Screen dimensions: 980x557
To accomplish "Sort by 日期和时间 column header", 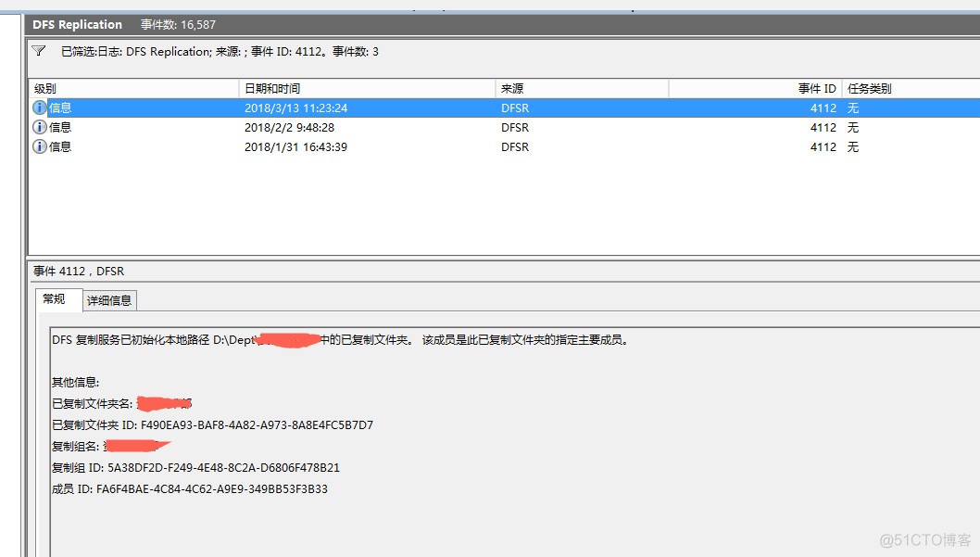I will point(368,89).
